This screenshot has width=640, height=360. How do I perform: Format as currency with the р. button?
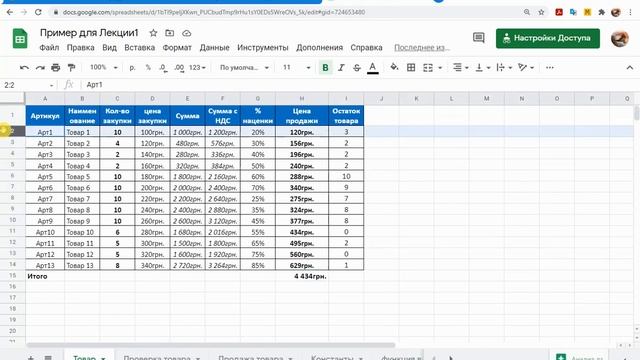click(132, 68)
